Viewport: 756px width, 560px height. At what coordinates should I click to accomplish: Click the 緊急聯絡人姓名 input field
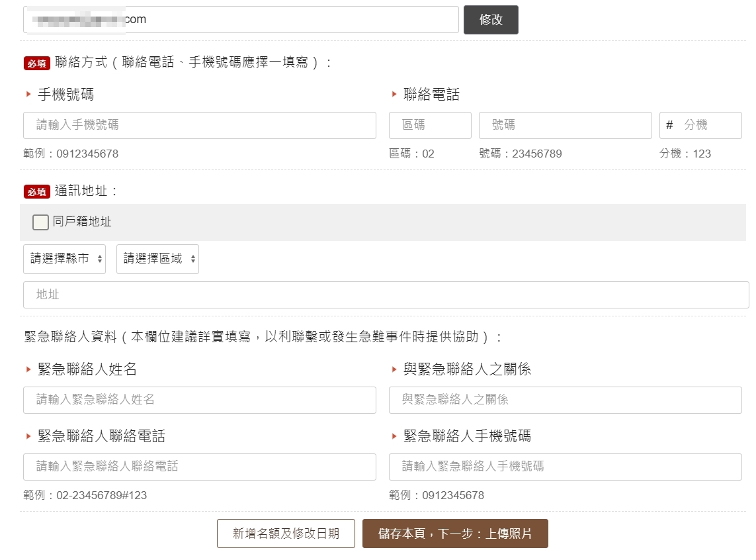199,400
